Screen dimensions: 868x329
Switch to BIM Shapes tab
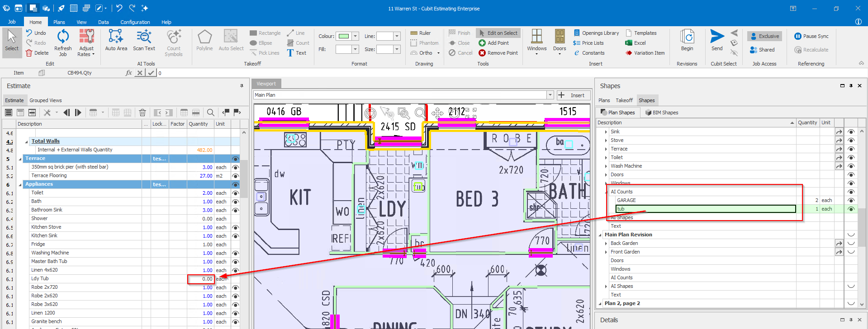coord(662,113)
